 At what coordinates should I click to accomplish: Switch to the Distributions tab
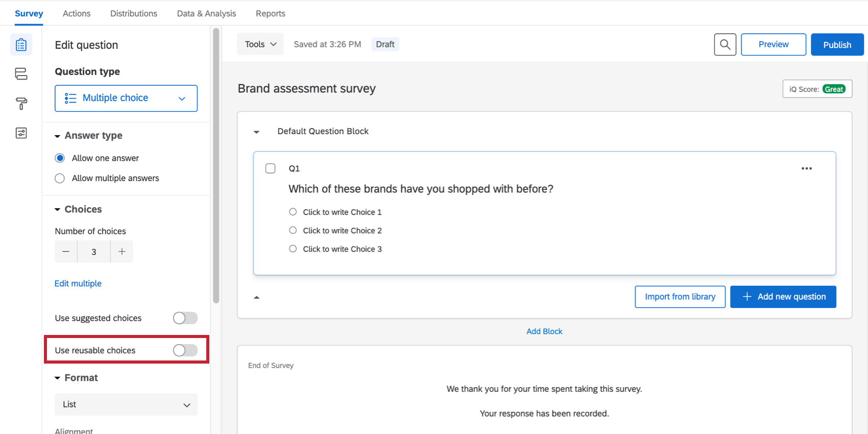click(x=134, y=13)
